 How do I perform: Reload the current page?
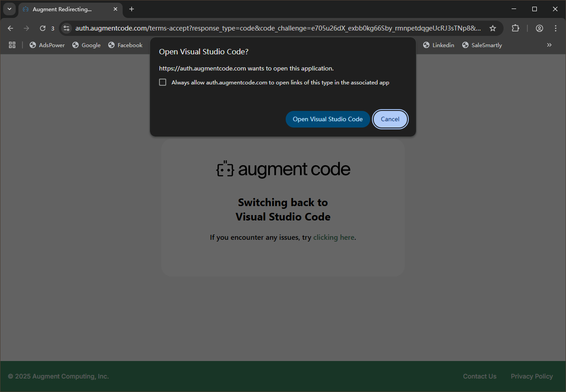click(x=43, y=28)
